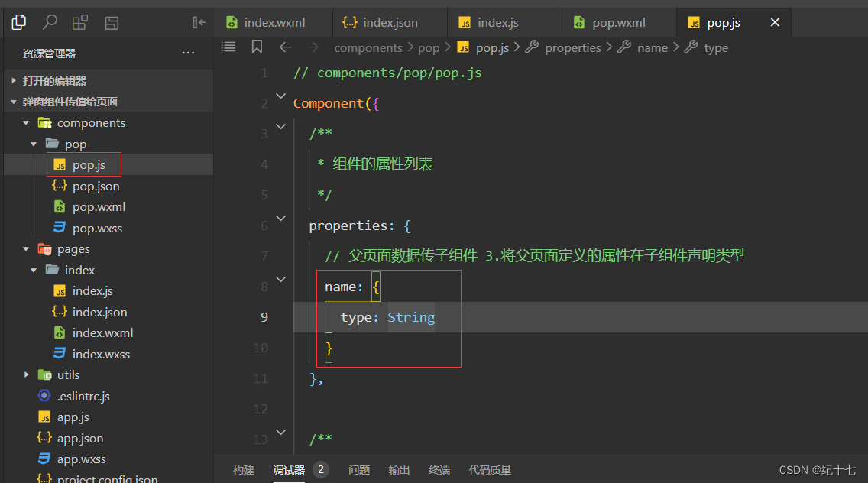This screenshot has height=483, width=868.
Task: Switch to the index.wxml tab
Action: coord(267,23)
